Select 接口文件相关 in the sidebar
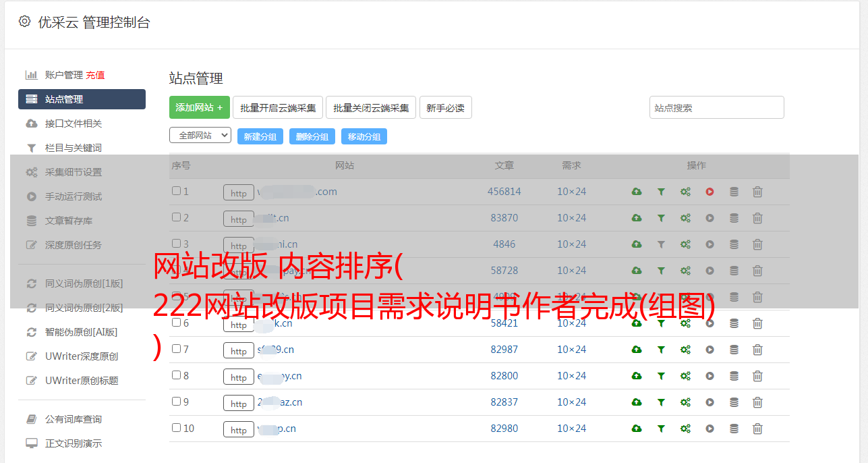868x463 pixels. tap(74, 124)
